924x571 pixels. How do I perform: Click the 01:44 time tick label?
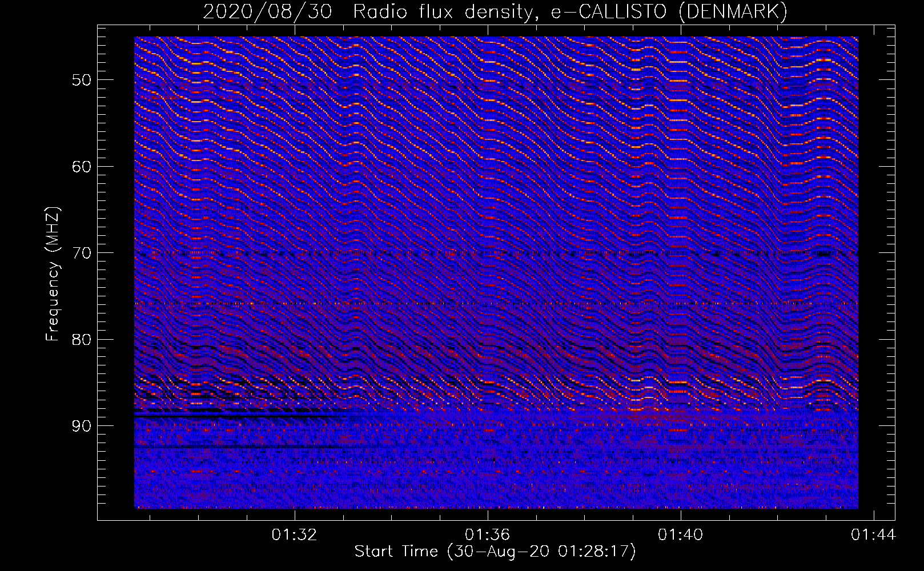[x=873, y=535]
